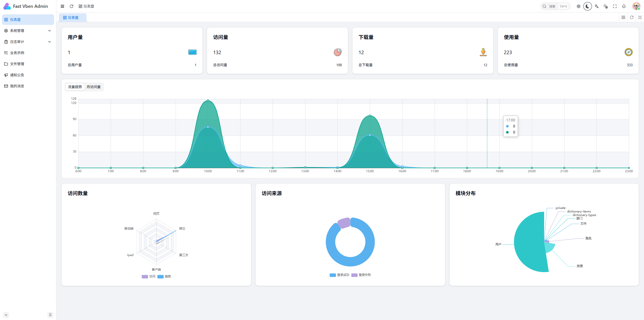
Task: Pin the sidebar using the pin icon
Action: pos(50,315)
